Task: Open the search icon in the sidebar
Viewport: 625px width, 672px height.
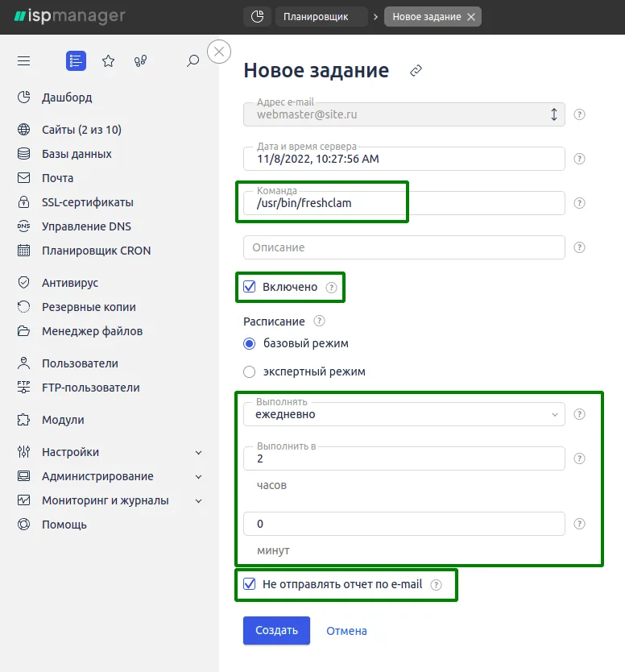Action: click(x=193, y=60)
